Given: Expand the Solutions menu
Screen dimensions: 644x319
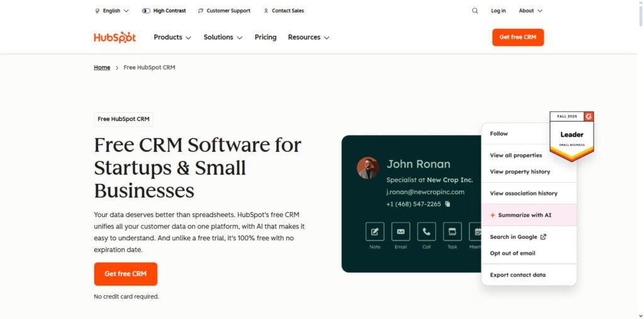Looking at the screenshot, I should 223,37.
